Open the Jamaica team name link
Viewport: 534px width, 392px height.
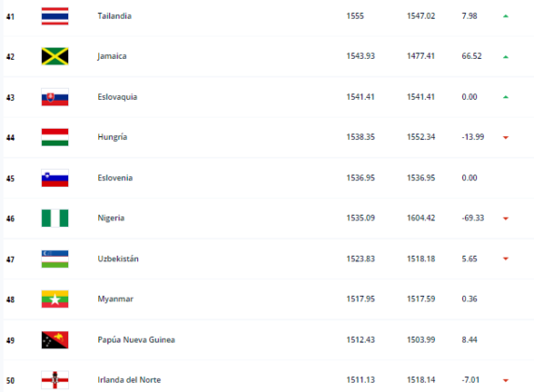[x=112, y=56]
